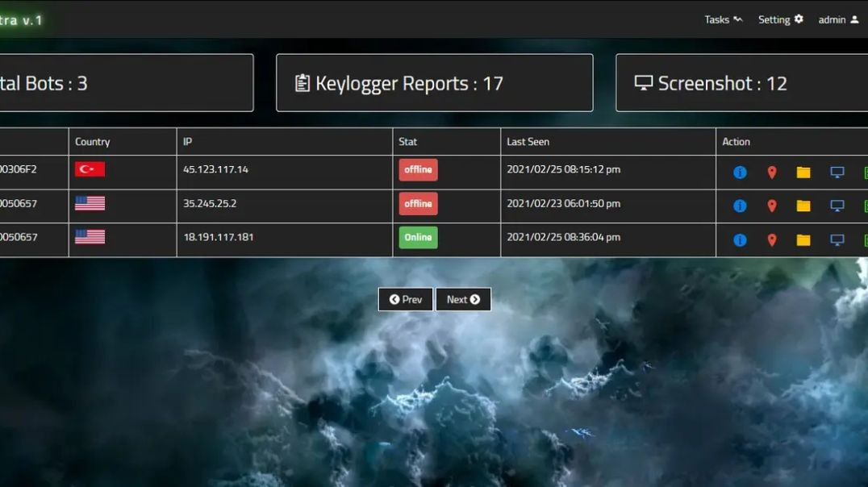
Task: Open the Setting gear icon
Action: (x=800, y=19)
